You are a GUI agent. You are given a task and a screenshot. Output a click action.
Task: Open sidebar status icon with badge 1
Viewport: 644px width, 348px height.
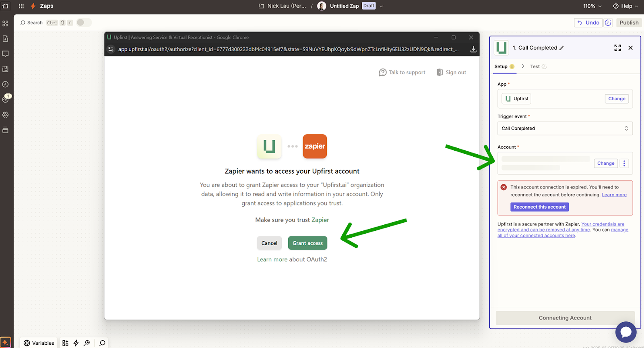coord(6,99)
